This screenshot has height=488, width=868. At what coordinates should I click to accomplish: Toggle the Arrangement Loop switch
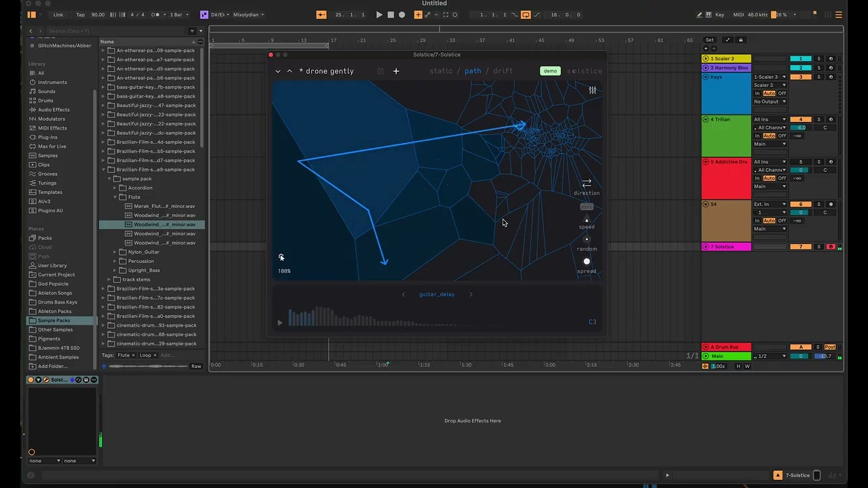click(x=526, y=15)
